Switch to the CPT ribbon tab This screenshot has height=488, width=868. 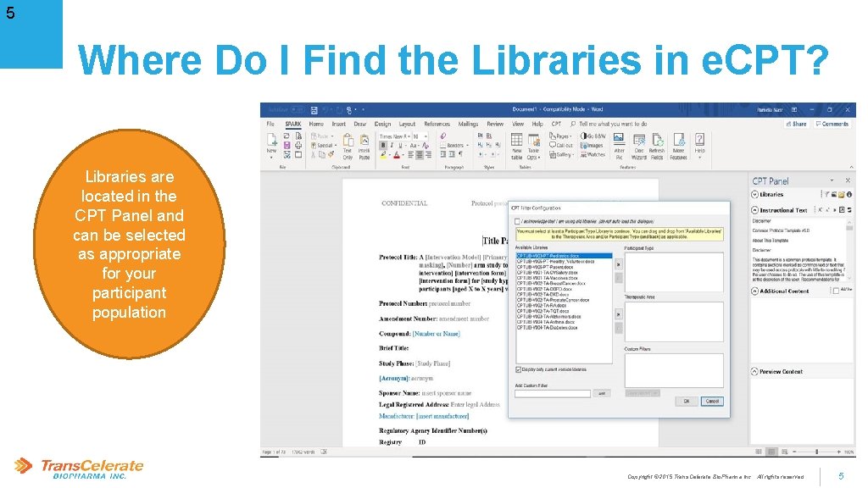557,124
